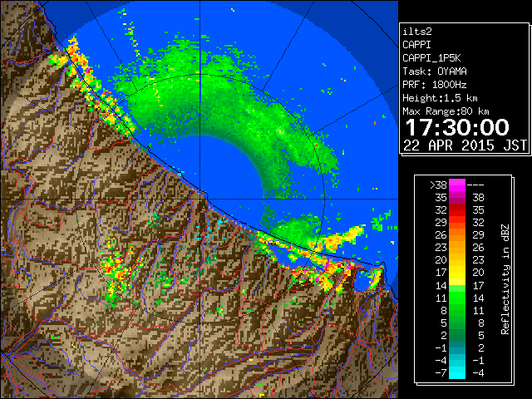
Task: Click the left '14' legend value
Action: click(x=441, y=285)
